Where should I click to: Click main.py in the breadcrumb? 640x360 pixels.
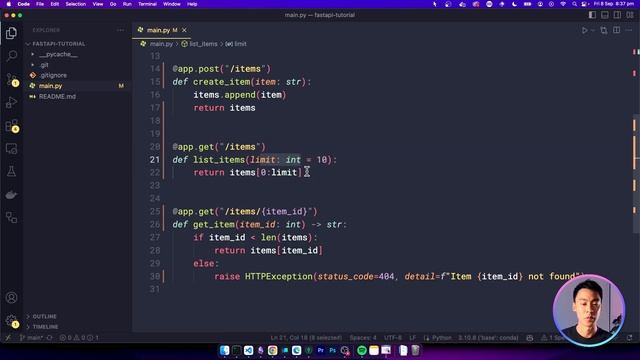161,44
